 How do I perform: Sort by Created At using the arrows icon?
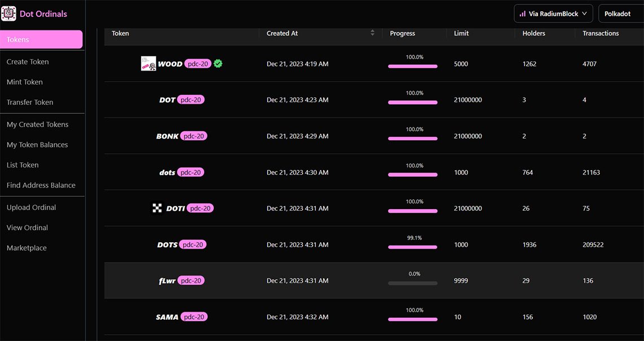click(373, 33)
